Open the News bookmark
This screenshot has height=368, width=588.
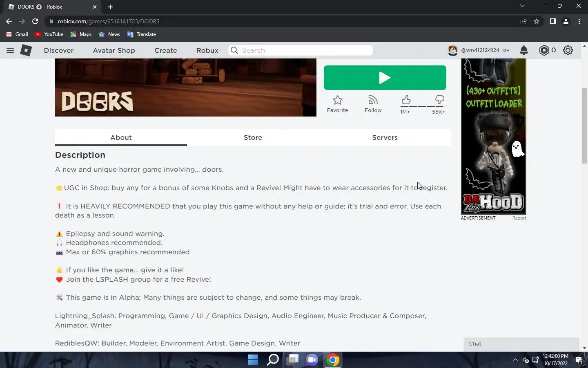click(109, 34)
